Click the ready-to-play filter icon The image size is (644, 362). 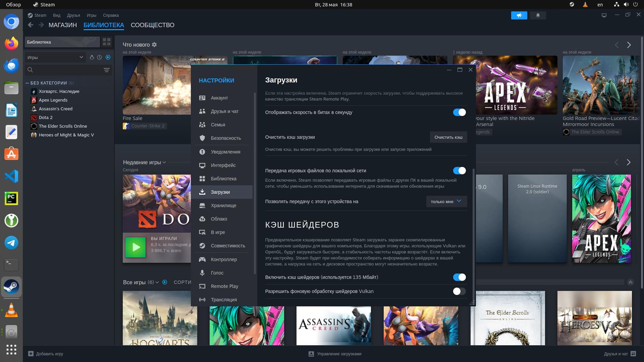[108, 57]
